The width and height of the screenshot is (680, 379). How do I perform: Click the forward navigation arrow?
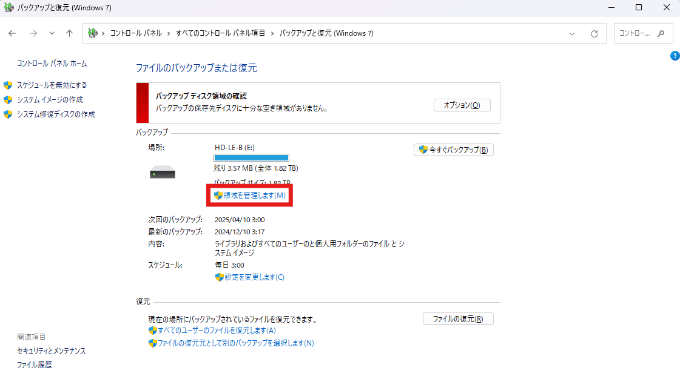(33, 33)
